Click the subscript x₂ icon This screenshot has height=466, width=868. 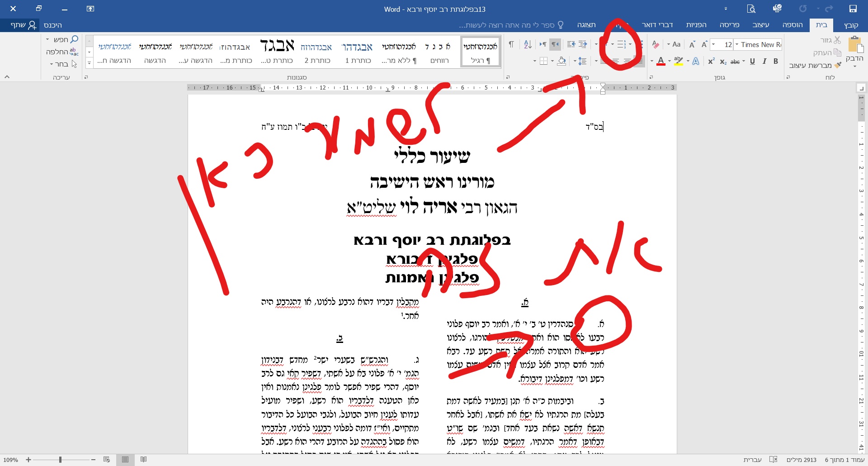point(723,61)
